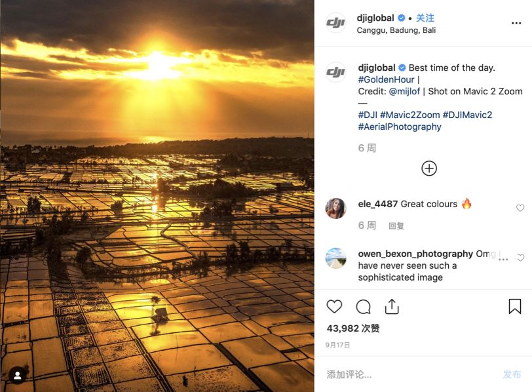The image size is (532, 392).
Task: Follow djiglobal with the 关注 button
Action: pyautogui.click(x=425, y=18)
